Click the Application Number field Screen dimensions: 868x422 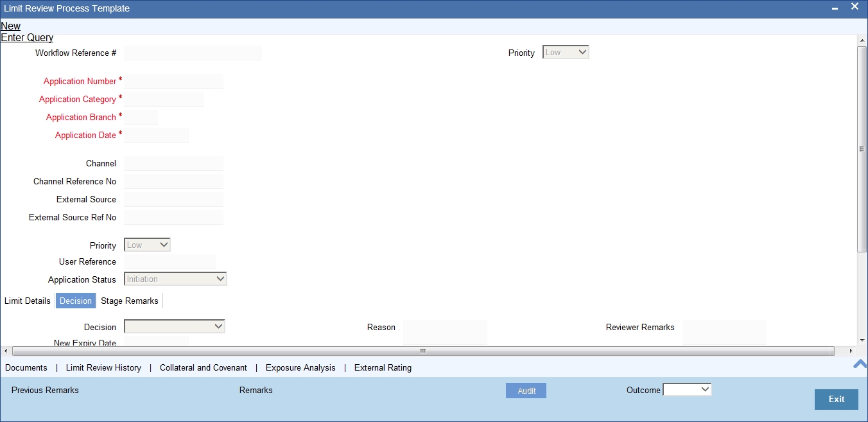[174, 81]
